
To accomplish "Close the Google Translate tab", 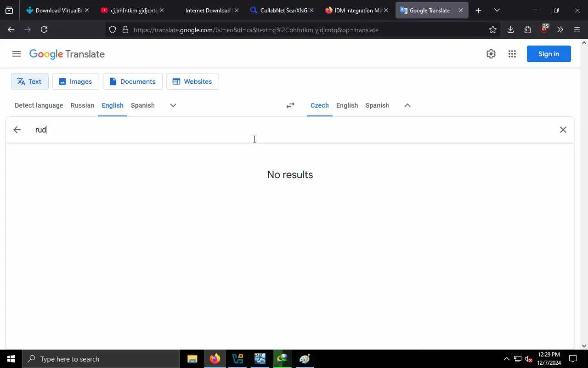I will pyautogui.click(x=461, y=10).
